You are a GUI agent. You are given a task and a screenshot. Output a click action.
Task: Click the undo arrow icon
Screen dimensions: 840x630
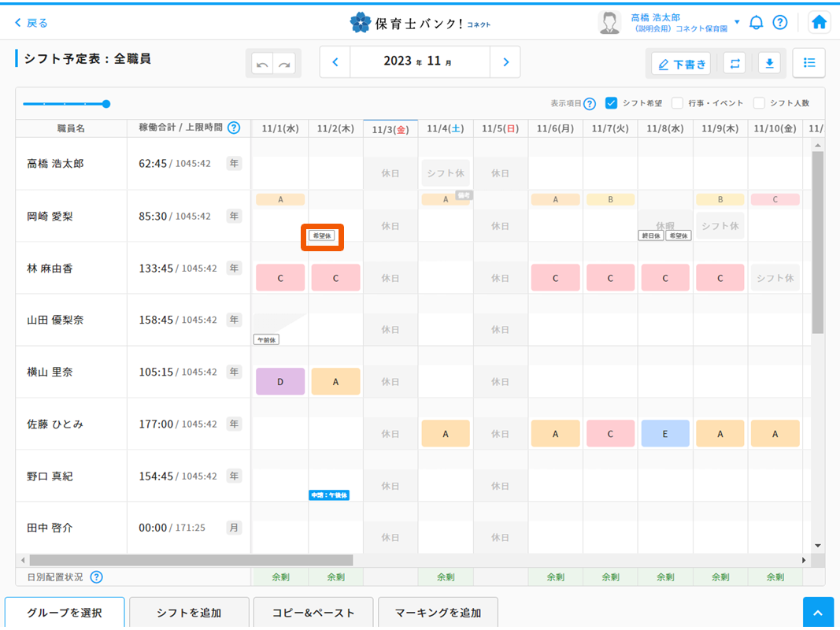click(x=262, y=63)
